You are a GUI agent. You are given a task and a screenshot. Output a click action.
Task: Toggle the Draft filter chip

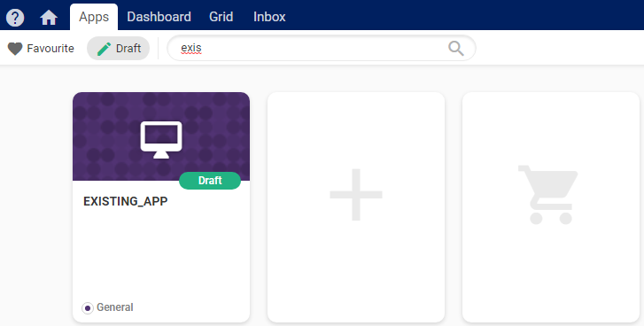click(119, 49)
